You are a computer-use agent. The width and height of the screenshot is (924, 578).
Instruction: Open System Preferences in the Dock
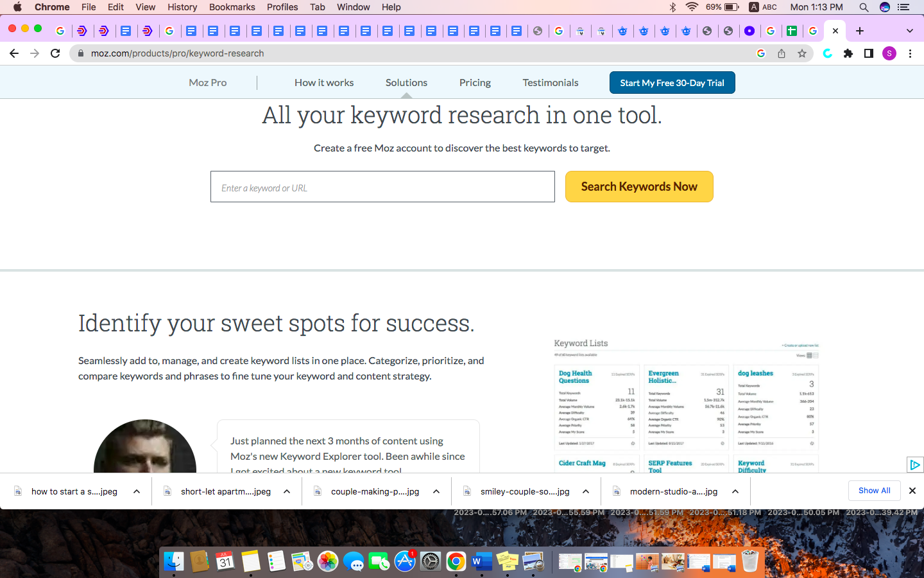click(431, 561)
